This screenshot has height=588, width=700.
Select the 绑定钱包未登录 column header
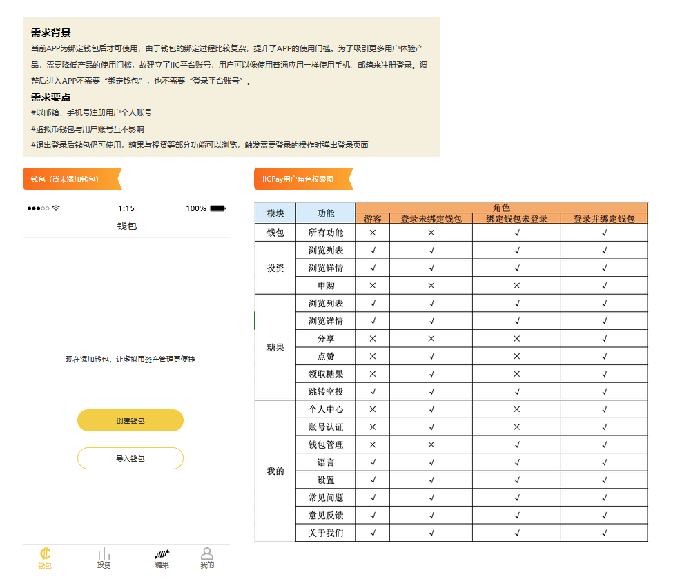[x=517, y=218]
